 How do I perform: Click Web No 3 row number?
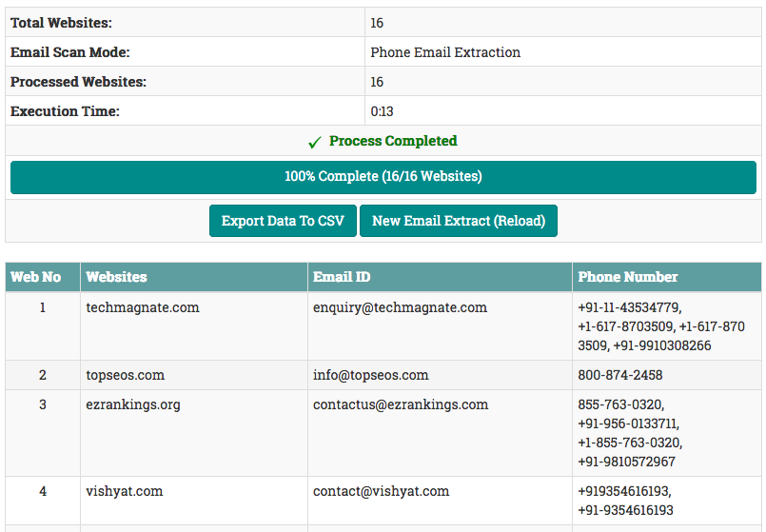[x=43, y=404]
